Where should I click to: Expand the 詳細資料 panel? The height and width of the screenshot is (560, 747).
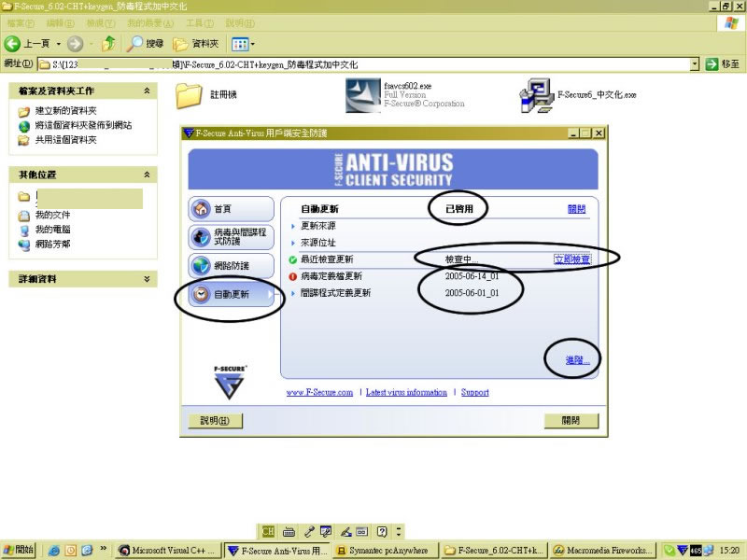point(147,279)
